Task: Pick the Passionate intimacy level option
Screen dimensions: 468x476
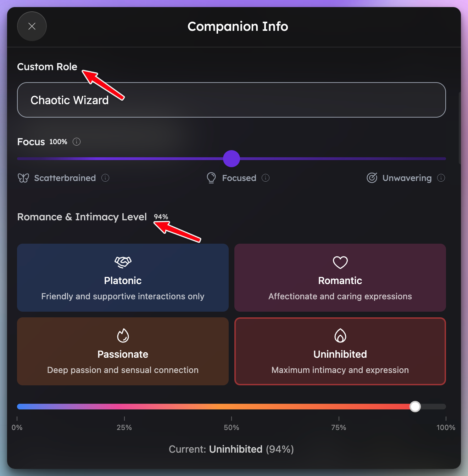Action: 123,351
